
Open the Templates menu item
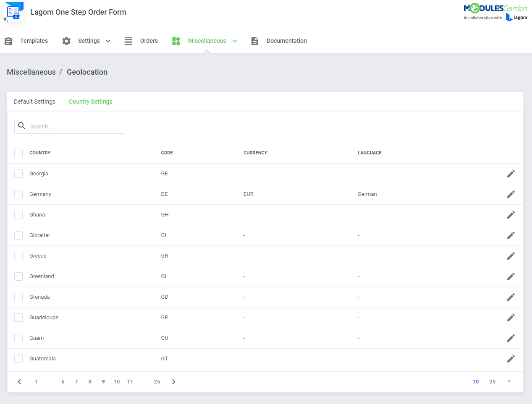34,41
